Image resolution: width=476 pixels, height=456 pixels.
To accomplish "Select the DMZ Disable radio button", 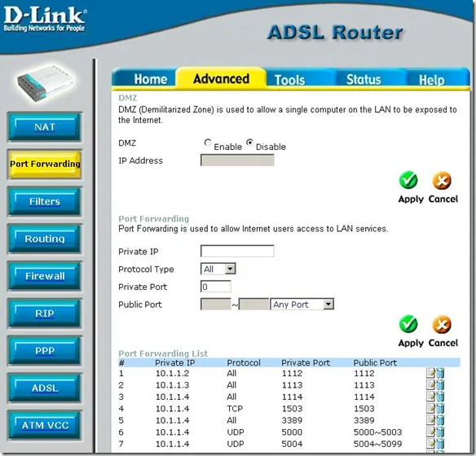I will point(249,142).
